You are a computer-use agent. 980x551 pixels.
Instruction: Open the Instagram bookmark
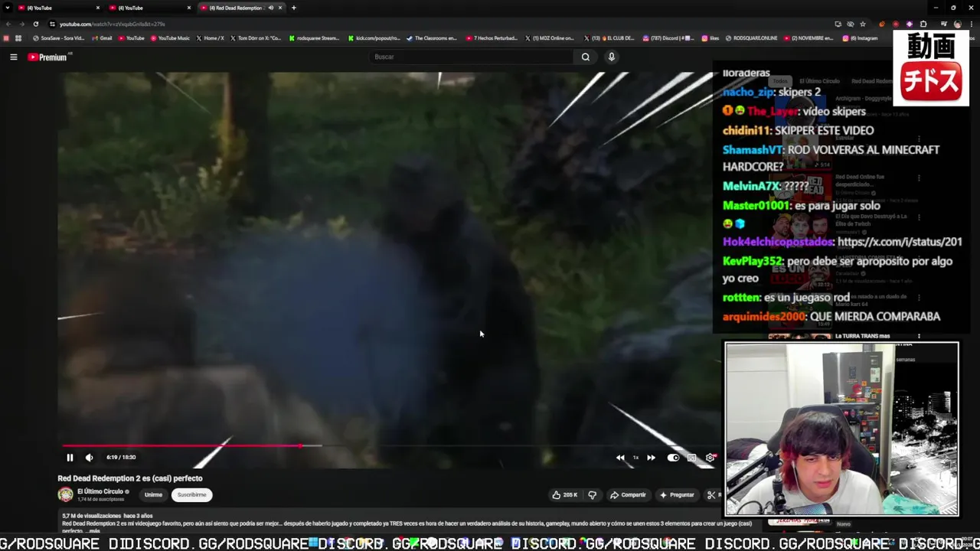click(861, 38)
